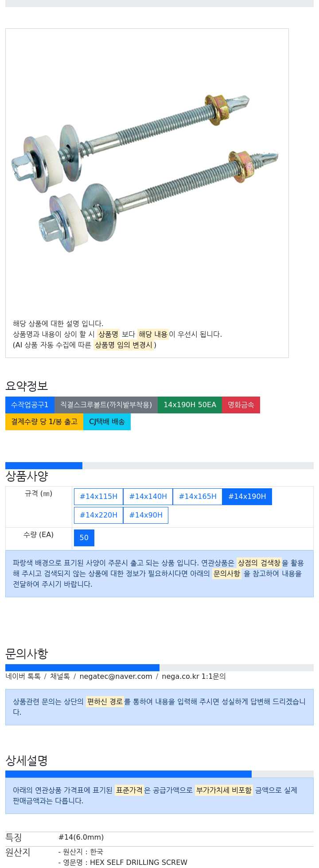Pick the #14x220H size option
This screenshot has height=868, width=319.
(x=98, y=515)
